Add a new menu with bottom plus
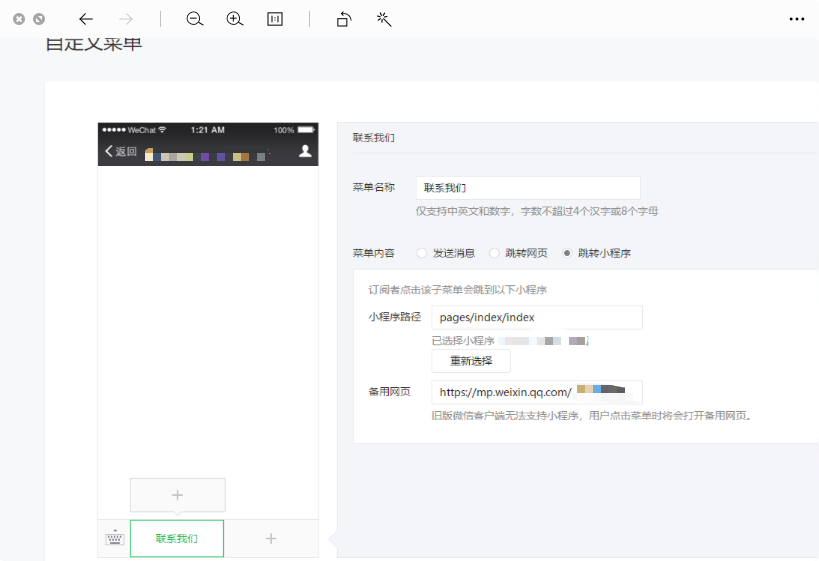This screenshot has width=819, height=561. click(271, 538)
